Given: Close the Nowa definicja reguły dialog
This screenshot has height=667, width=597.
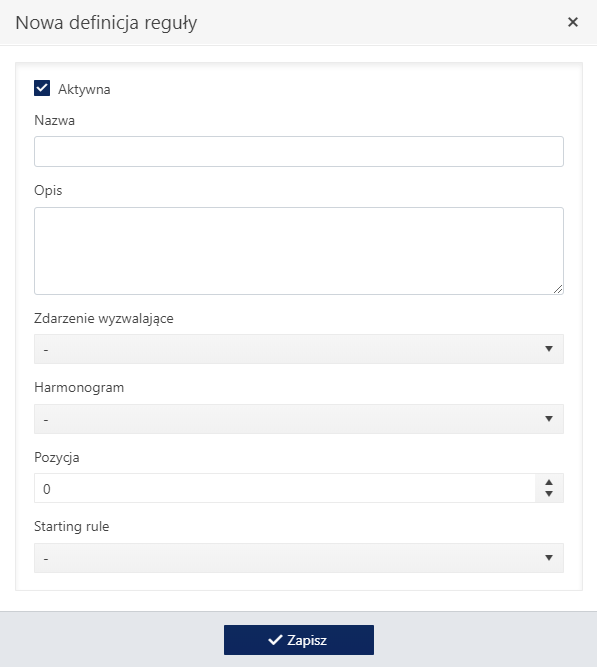Looking at the screenshot, I should coord(573,22).
